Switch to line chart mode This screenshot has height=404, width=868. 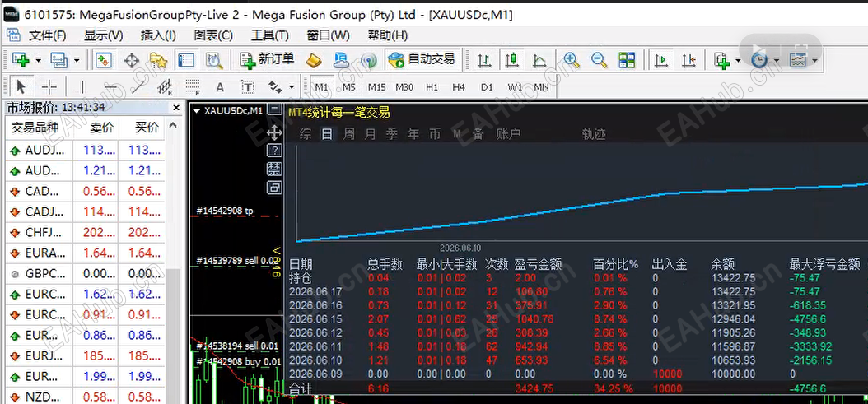[539, 60]
